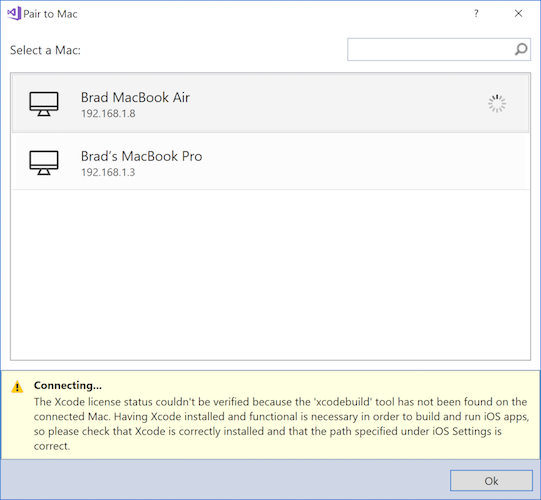The image size is (541, 500).
Task: Select the "Brad MacBook Air" name text
Action: (x=135, y=97)
